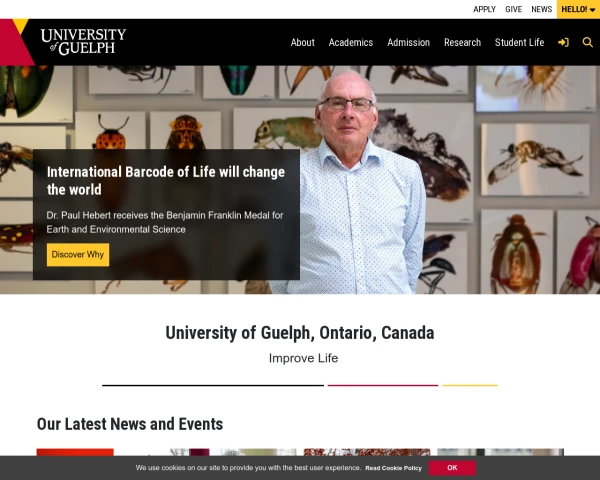Expand the HELLO! dropdown
Viewport: 600px width, 480px height.
578,9
